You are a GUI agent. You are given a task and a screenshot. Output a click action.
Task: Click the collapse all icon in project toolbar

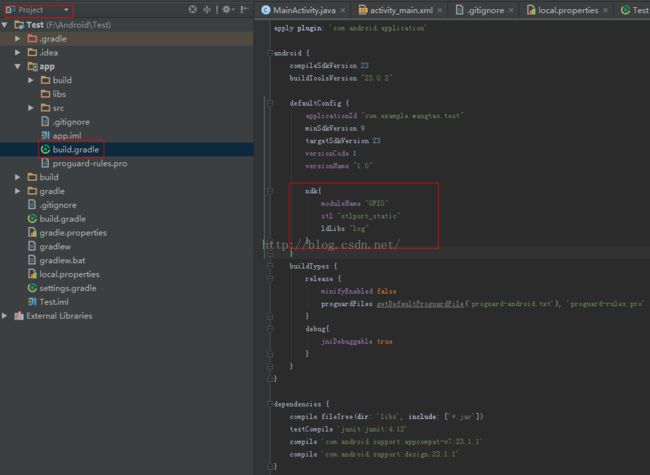click(207, 9)
